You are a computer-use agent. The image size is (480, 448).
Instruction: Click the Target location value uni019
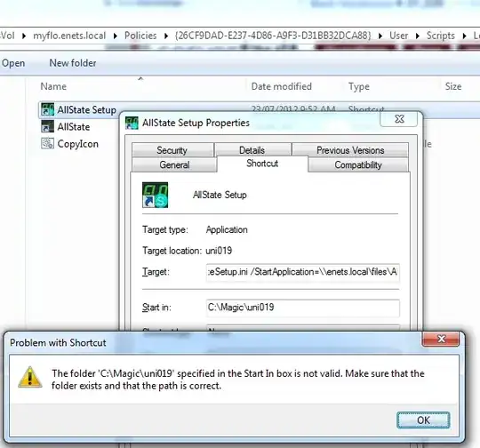(x=219, y=251)
